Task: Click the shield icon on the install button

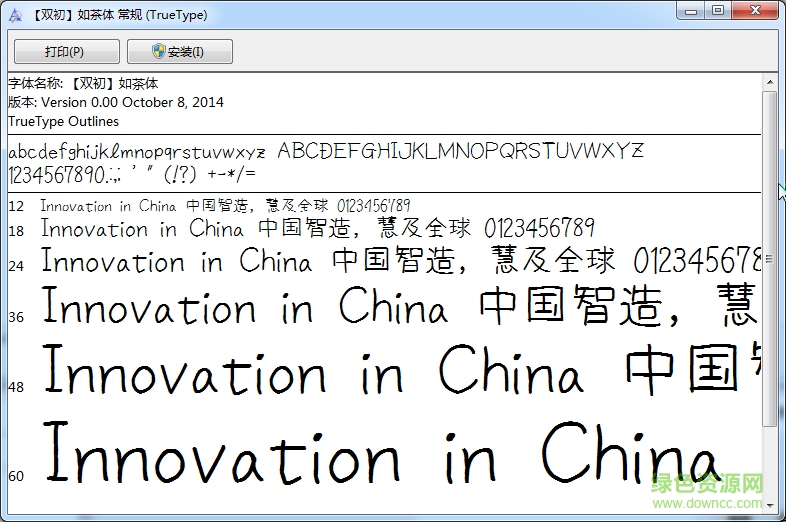Action: coord(159,51)
